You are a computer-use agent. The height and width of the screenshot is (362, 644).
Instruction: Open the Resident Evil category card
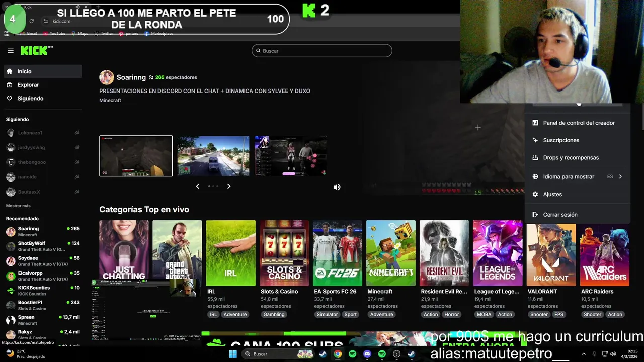pos(444,253)
